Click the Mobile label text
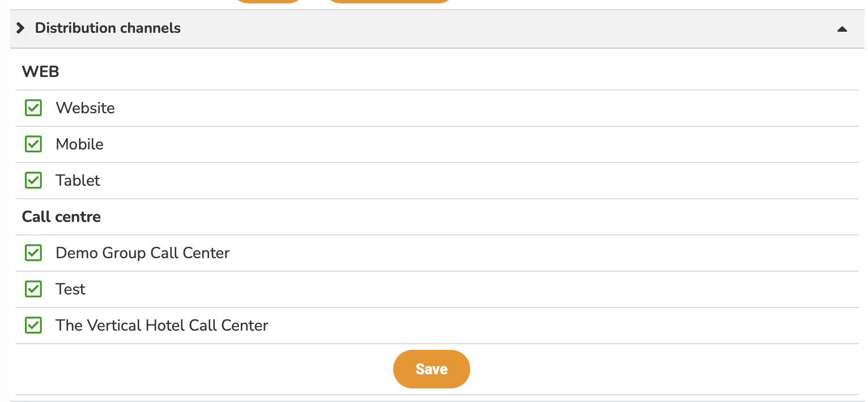This screenshot has height=402, width=868. [x=79, y=144]
